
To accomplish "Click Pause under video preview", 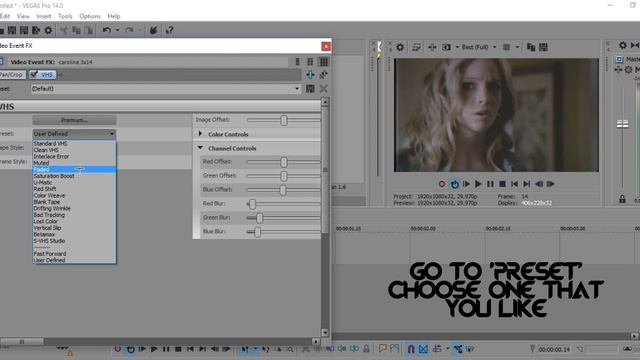I will [490, 184].
